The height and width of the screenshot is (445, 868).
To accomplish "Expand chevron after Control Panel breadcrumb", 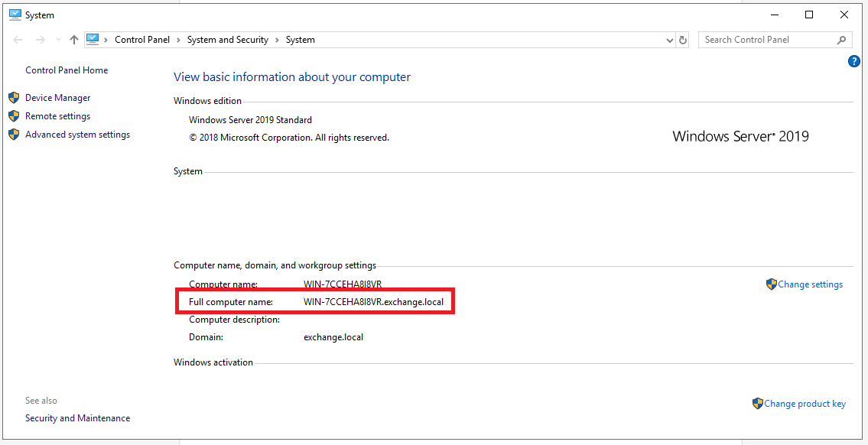I will coord(178,40).
